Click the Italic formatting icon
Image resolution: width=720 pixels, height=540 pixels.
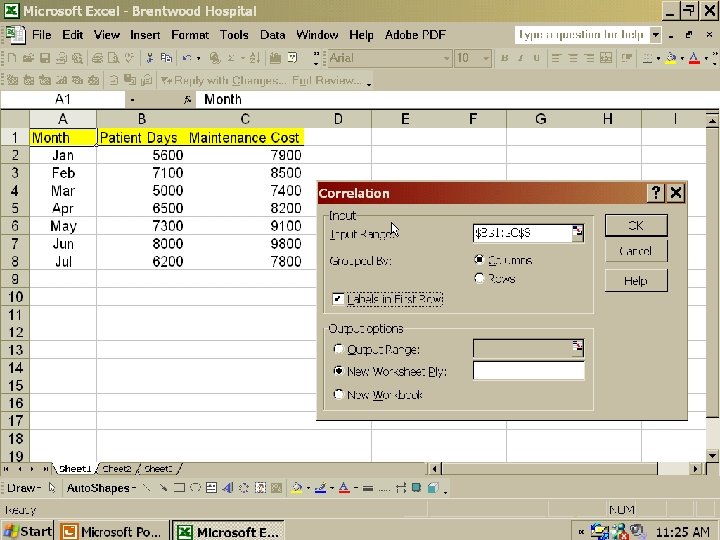pyautogui.click(x=520, y=58)
